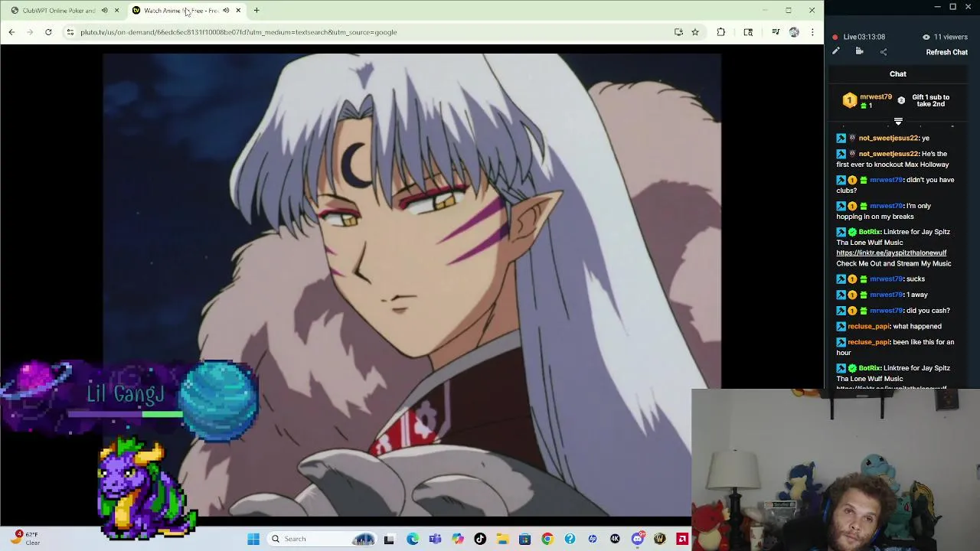Viewport: 980px width, 551px height.
Task: Toggle the browser side panel
Action: click(748, 32)
